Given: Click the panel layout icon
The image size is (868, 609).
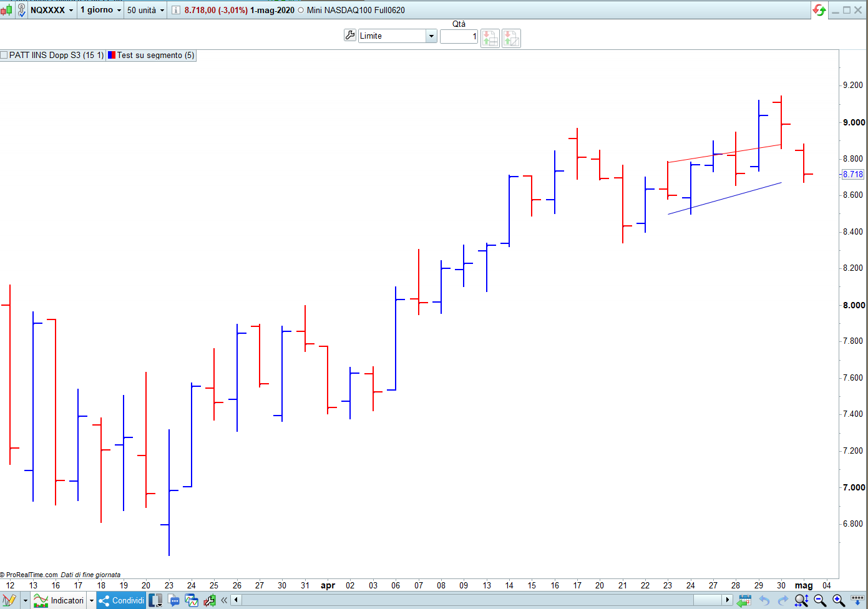Looking at the screenshot, I should coord(156,600).
